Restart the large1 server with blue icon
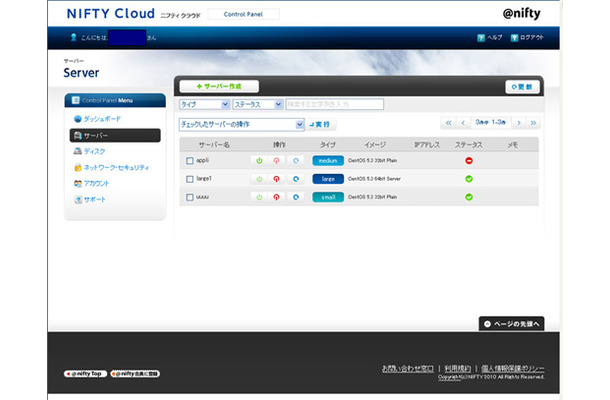 296,179
